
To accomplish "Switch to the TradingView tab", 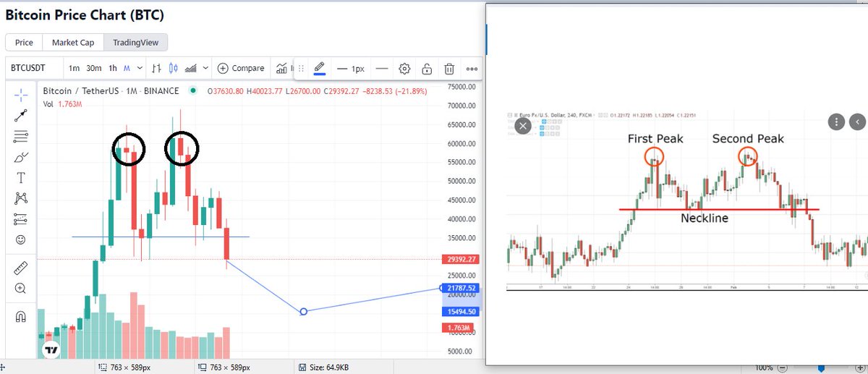I will (136, 42).
